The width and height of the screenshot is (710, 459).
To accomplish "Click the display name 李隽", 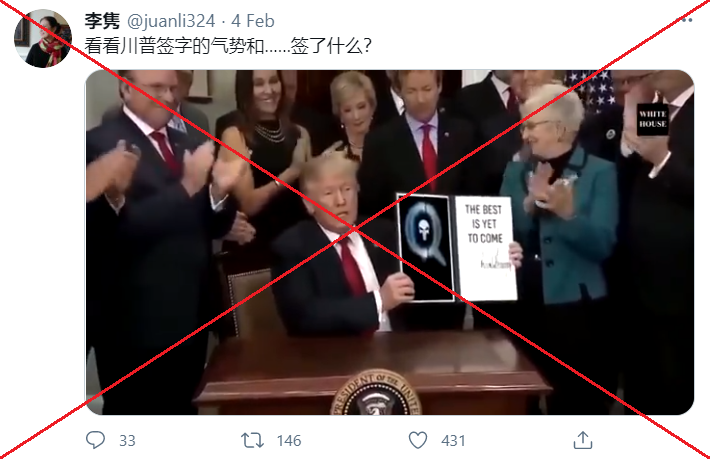I will pos(102,21).
